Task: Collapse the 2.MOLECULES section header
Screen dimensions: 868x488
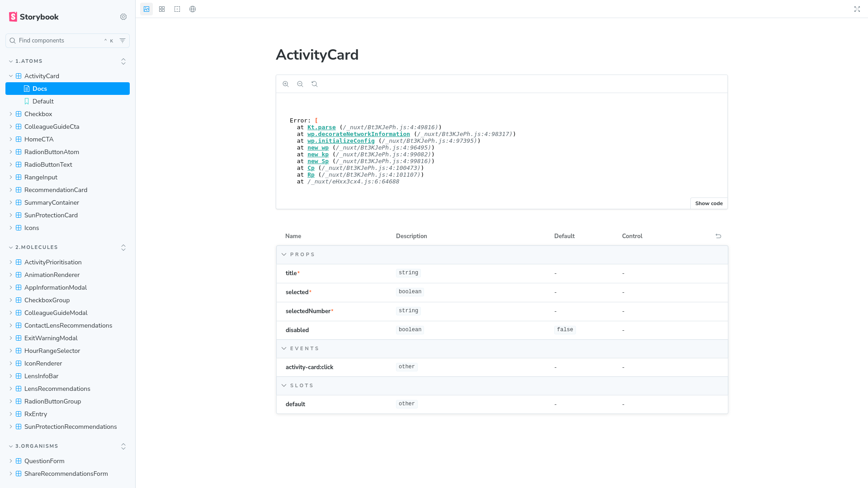Action: [x=34, y=248]
